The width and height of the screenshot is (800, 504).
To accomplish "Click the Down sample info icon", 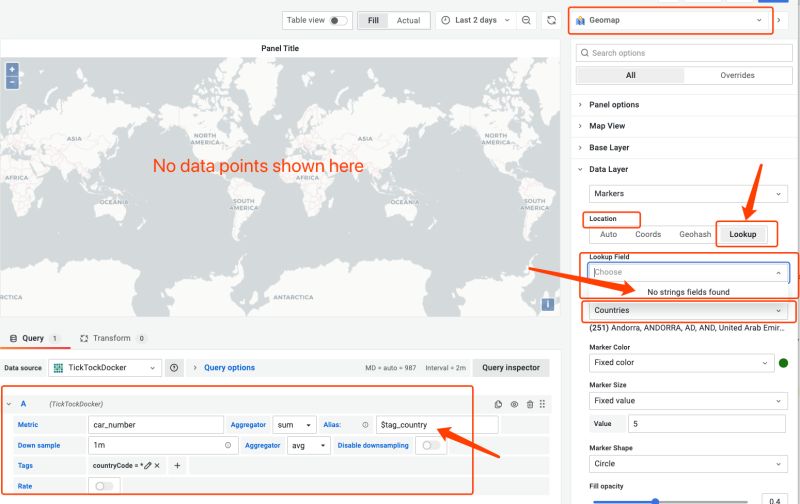I will (228, 445).
